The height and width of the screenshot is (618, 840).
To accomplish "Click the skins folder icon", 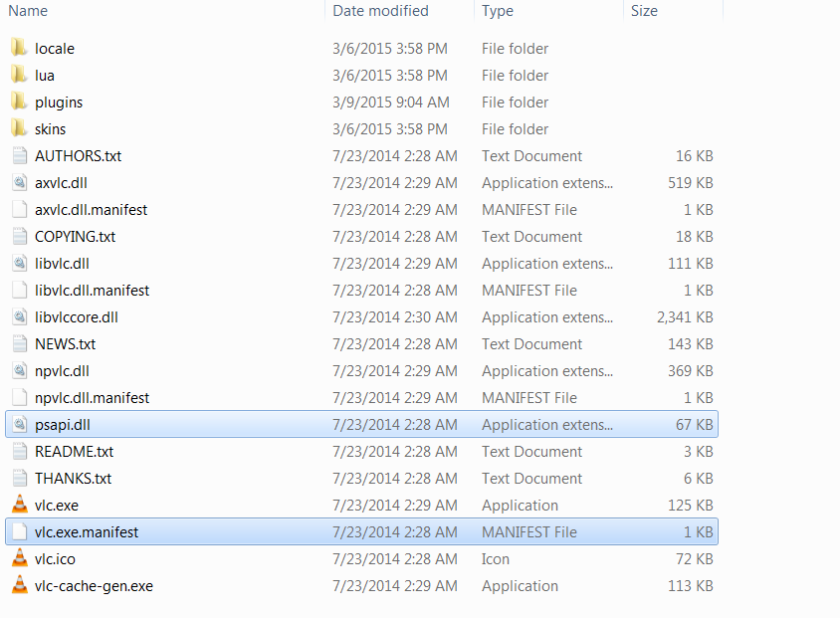I will coord(19,129).
